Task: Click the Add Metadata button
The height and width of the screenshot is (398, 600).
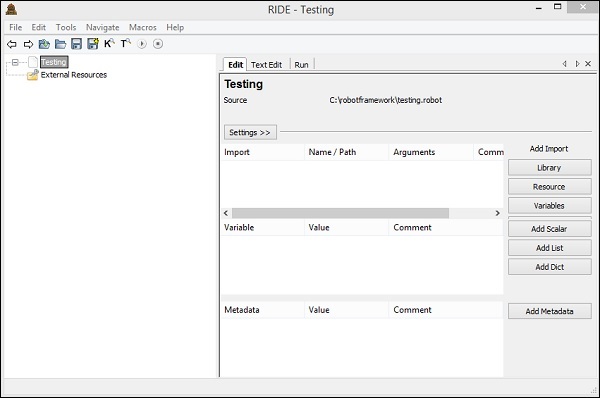Action: point(549,311)
